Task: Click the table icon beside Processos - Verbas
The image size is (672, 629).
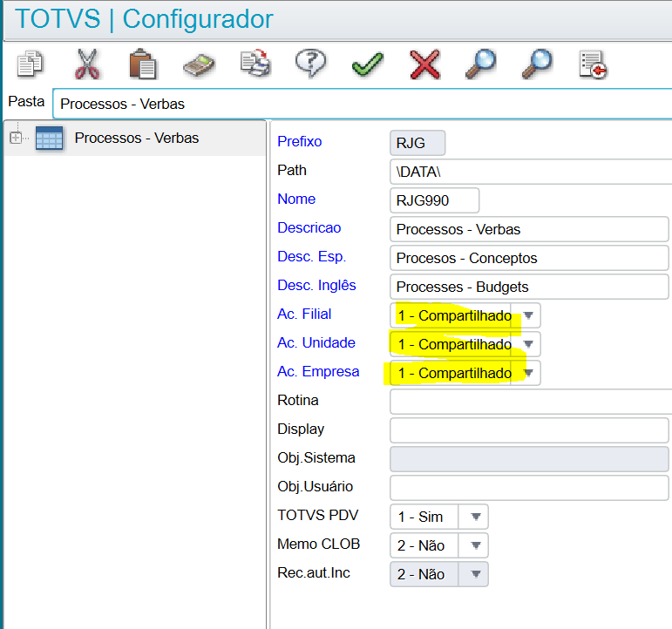Action: [x=50, y=138]
